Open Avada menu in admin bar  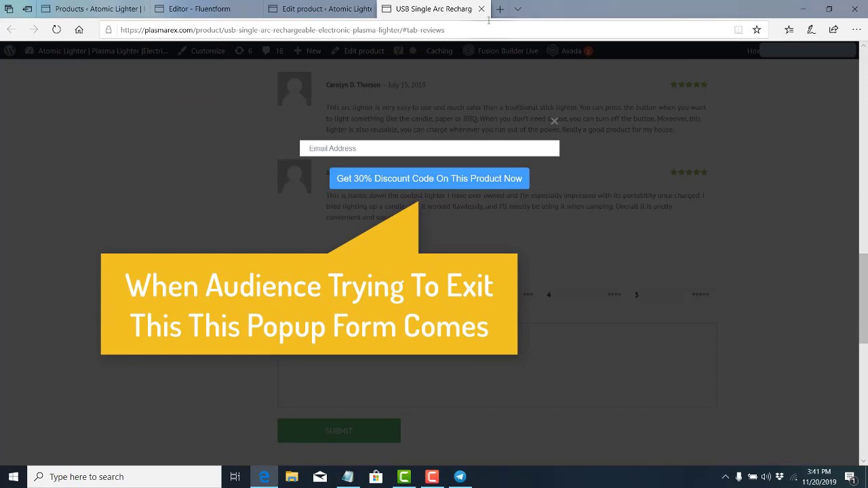pyautogui.click(x=570, y=51)
